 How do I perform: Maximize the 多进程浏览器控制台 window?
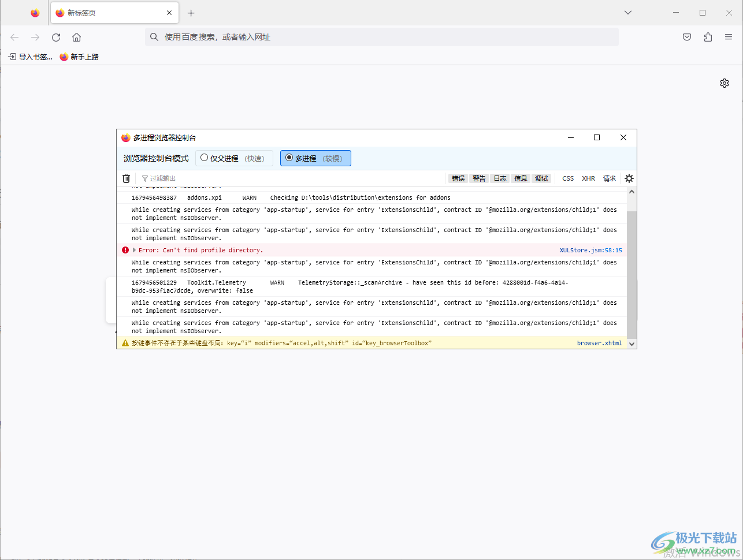tap(597, 137)
